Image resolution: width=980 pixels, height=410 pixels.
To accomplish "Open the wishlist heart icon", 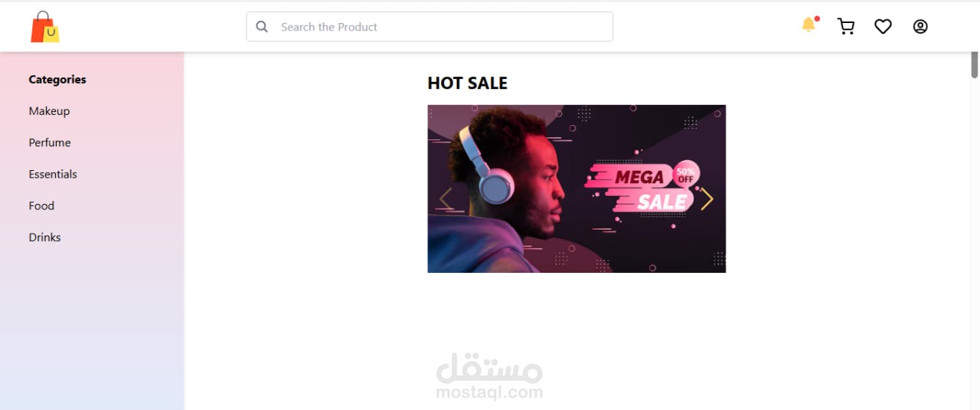I will tap(883, 27).
